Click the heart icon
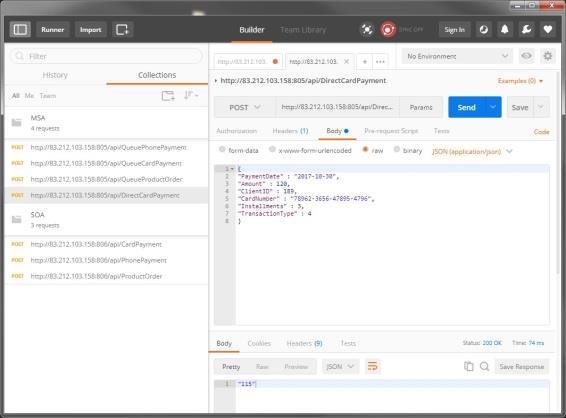The height and width of the screenshot is (418, 566). pyautogui.click(x=548, y=29)
